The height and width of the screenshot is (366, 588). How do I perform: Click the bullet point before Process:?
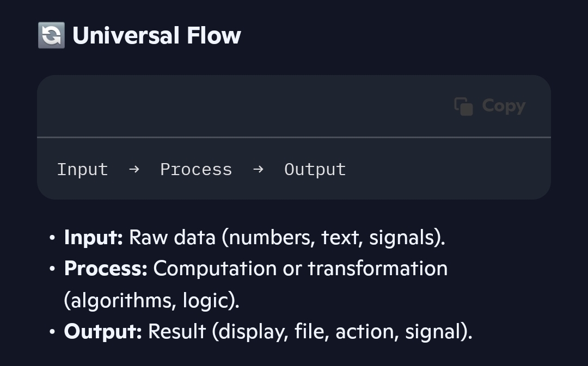pos(52,269)
